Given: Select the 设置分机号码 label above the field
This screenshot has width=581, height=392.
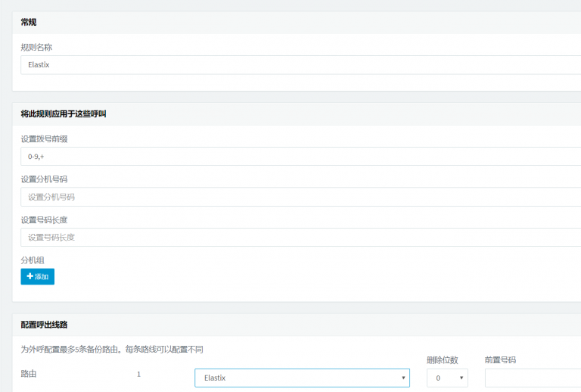Looking at the screenshot, I should 44,179.
